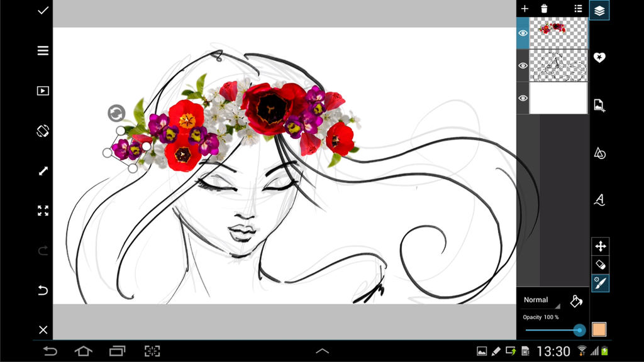Open the hamburger menu

tap(43, 50)
